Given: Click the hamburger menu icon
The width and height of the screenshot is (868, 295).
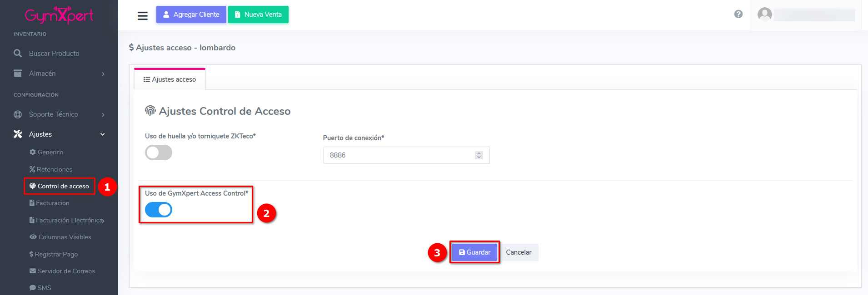Looking at the screenshot, I should (143, 16).
